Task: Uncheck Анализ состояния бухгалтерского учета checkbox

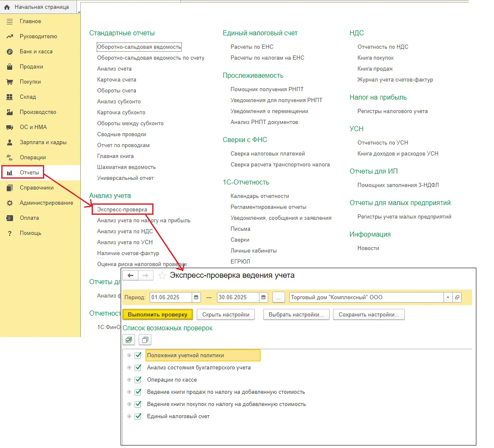Action: pyautogui.click(x=138, y=368)
